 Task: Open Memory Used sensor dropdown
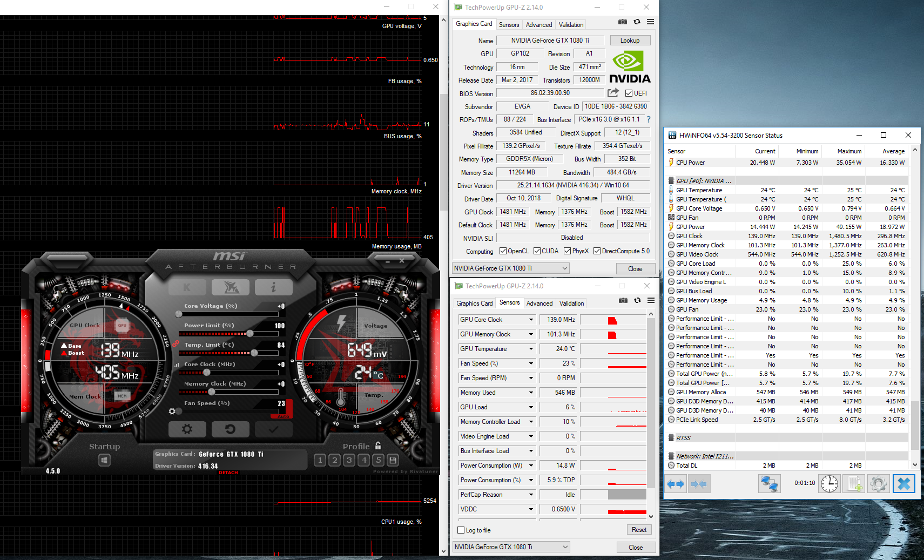pos(531,393)
